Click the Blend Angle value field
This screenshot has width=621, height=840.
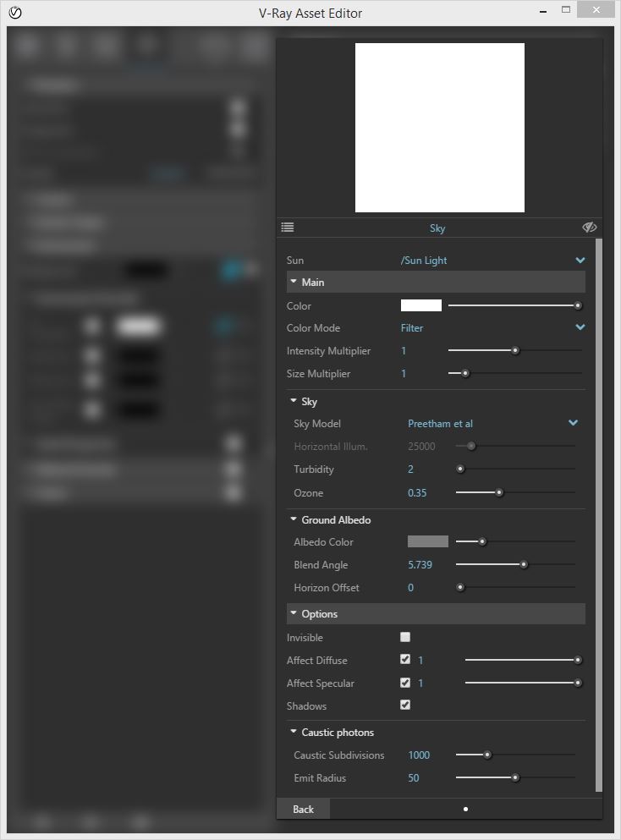click(x=420, y=564)
